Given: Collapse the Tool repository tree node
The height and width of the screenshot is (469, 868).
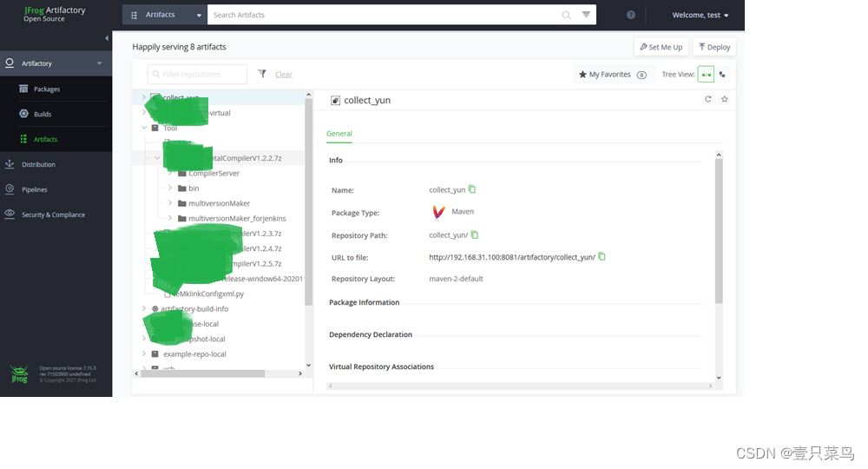Looking at the screenshot, I should click(x=144, y=128).
